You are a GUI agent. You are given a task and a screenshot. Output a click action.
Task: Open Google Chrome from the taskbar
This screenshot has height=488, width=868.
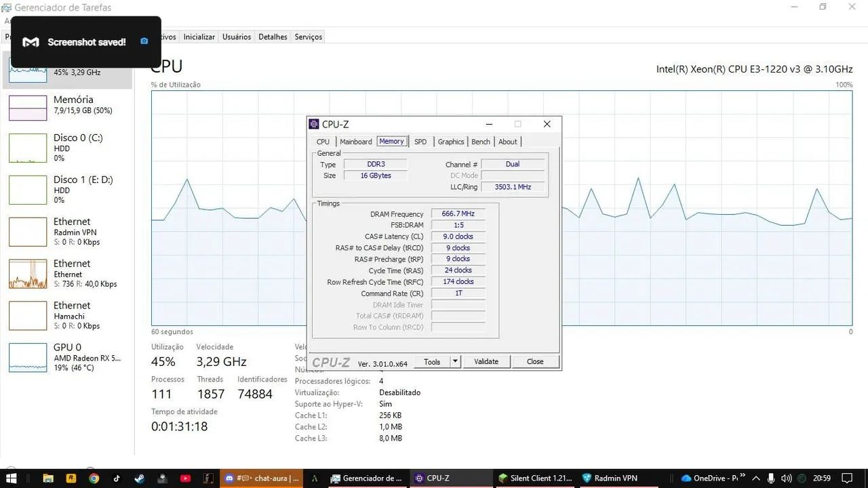(94, 478)
